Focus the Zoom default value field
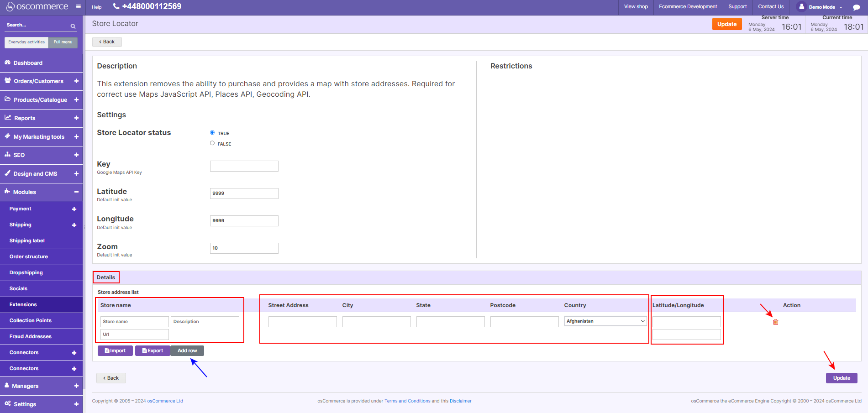The height and width of the screenshot is (413, 868). tap(244, 248)
